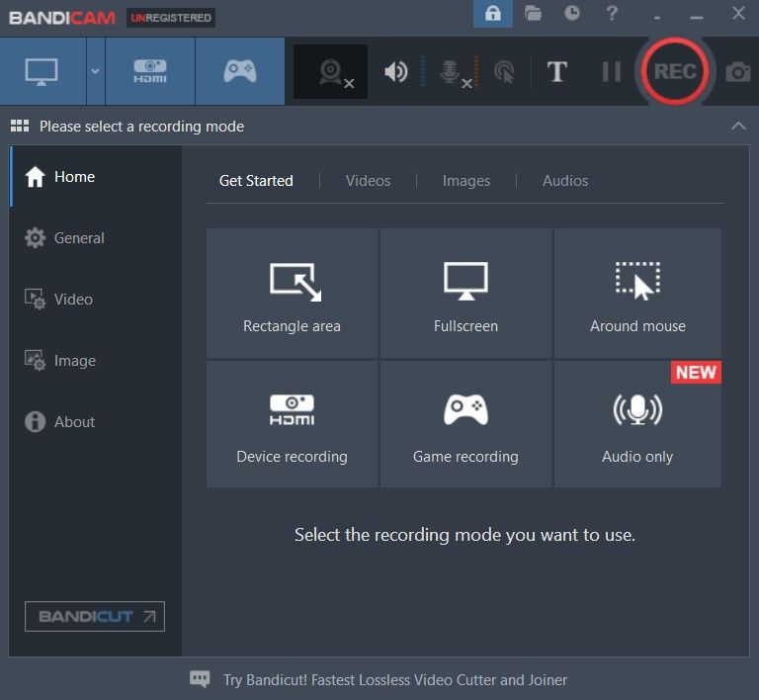Click the pause recording button
759x700 pixels.
click(x=612, y=71)
